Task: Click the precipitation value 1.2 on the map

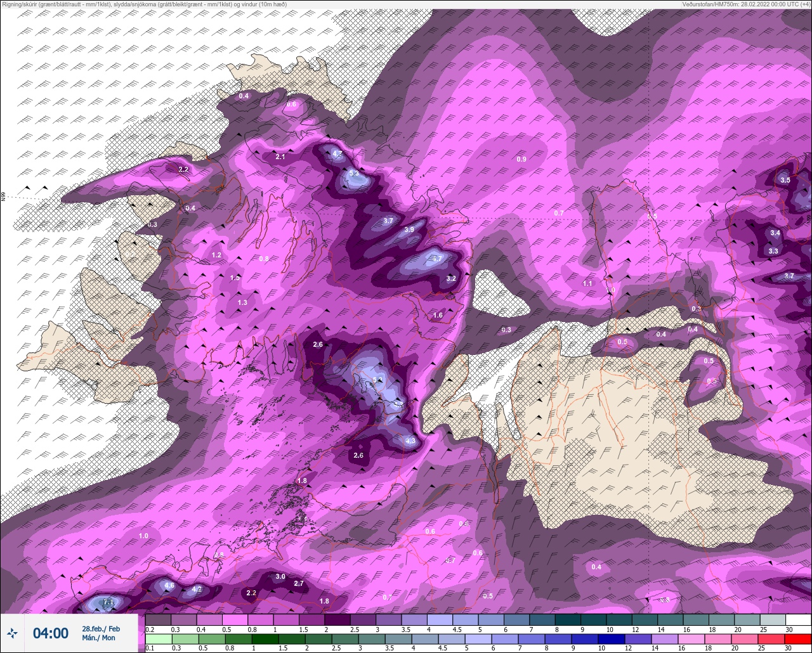Action: pyautogui.click(x=216, y=255)
